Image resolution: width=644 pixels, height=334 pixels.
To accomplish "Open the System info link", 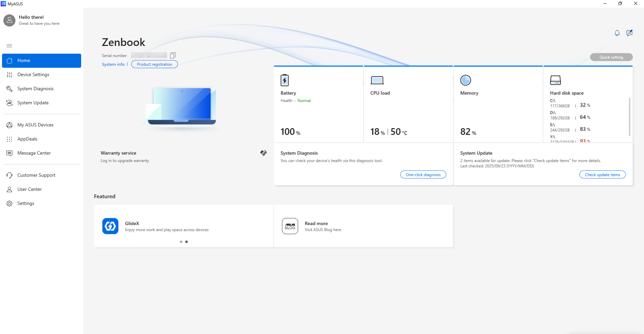I will click(x=113, y=64).
